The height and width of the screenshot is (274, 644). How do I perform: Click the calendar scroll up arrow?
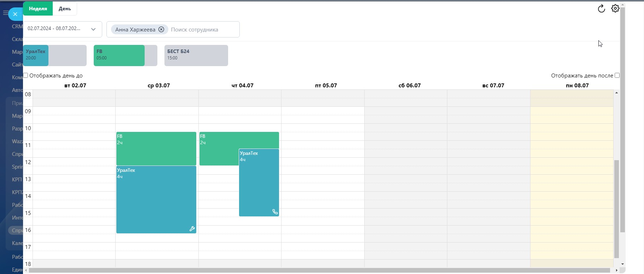tap(616, 93)
